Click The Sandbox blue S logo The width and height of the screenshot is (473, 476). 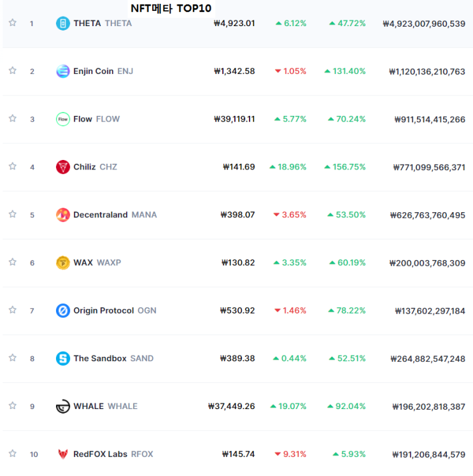point(63,359)
